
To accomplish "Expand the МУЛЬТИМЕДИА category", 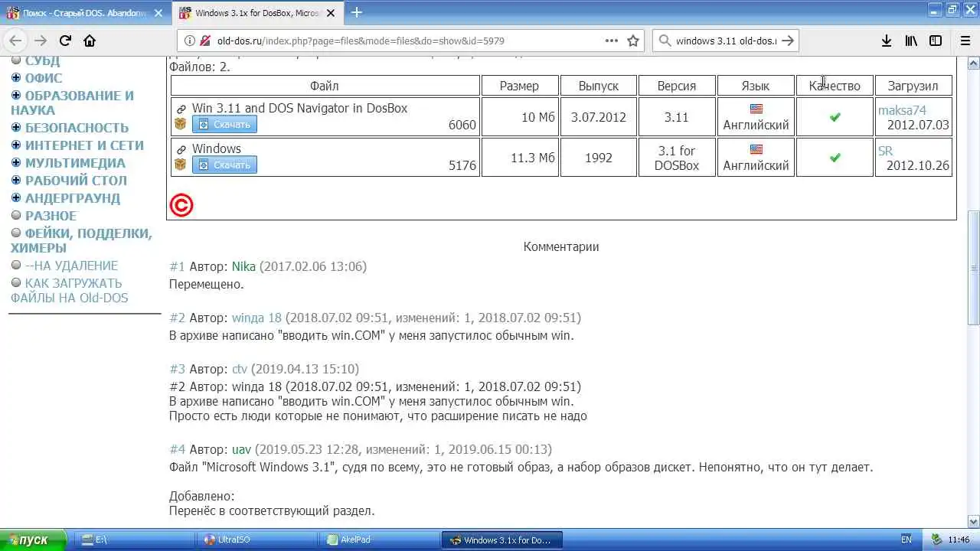I will (x=16, y=163).
